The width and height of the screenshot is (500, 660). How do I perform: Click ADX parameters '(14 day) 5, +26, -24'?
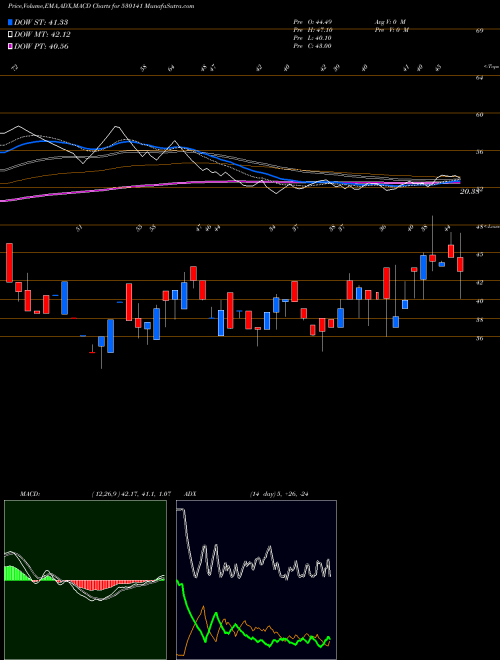click(279, 494)
